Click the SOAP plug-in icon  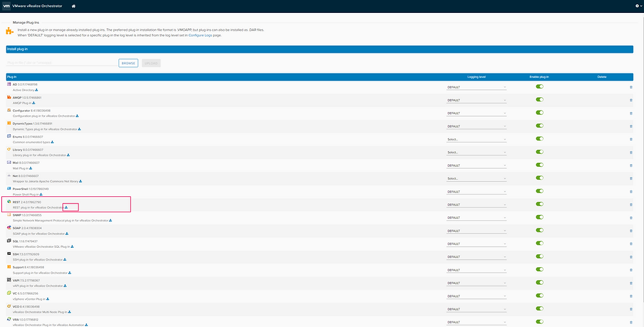[9, 228]
